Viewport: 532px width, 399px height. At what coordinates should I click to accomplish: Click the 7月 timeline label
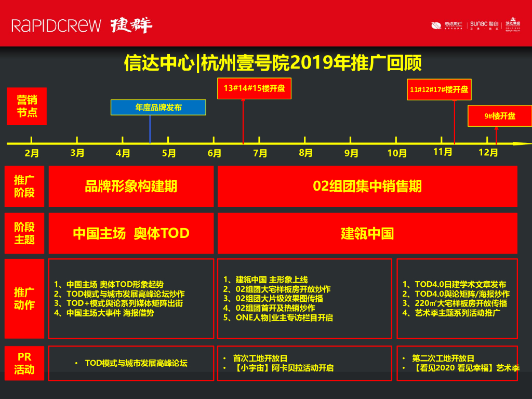[x=260, y=153]
